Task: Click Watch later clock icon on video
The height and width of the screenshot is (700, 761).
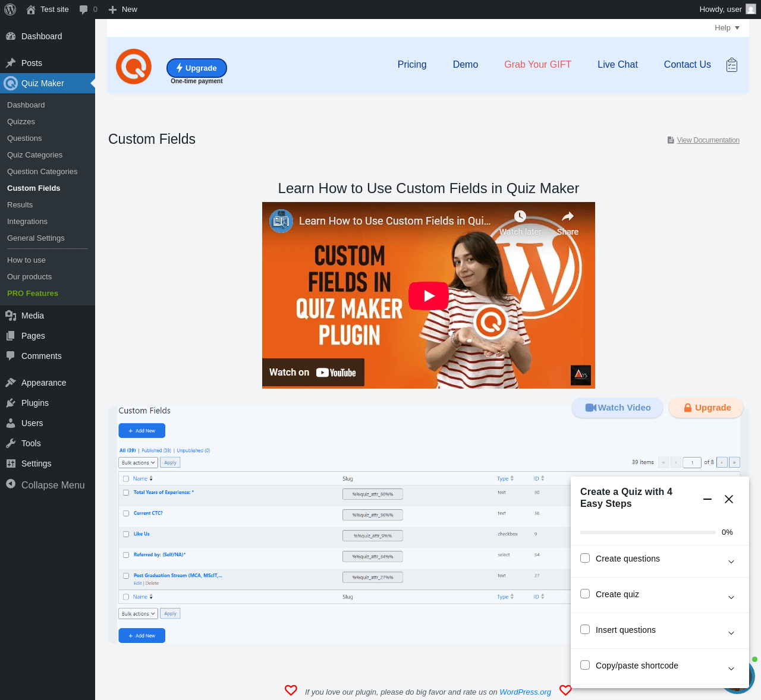Action: tap(520, 216)
